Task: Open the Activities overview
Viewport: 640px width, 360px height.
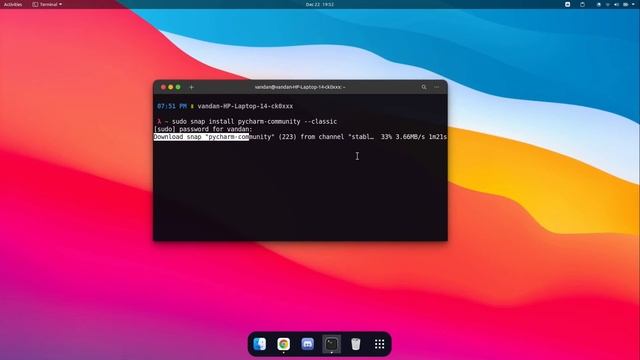Action: 13,4
